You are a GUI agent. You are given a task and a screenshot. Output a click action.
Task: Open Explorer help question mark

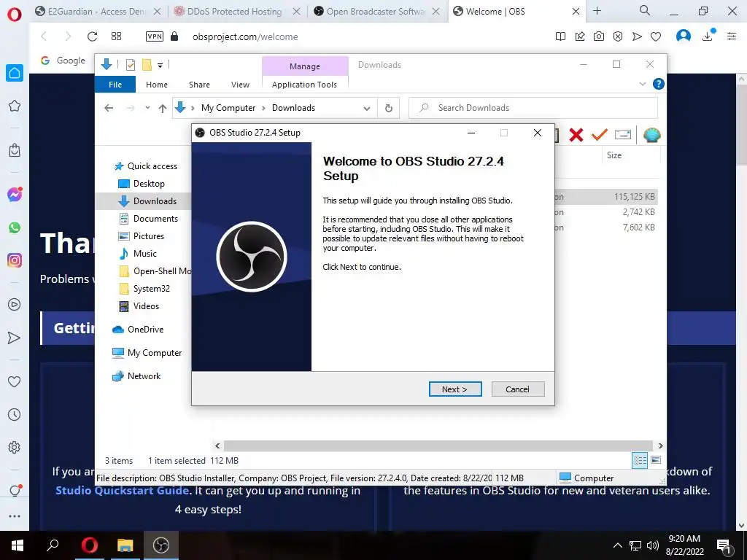(x=659, y=84)
